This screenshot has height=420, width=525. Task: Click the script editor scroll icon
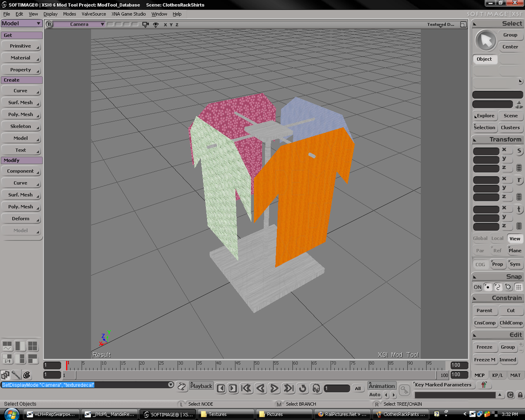tap(181, 387)
